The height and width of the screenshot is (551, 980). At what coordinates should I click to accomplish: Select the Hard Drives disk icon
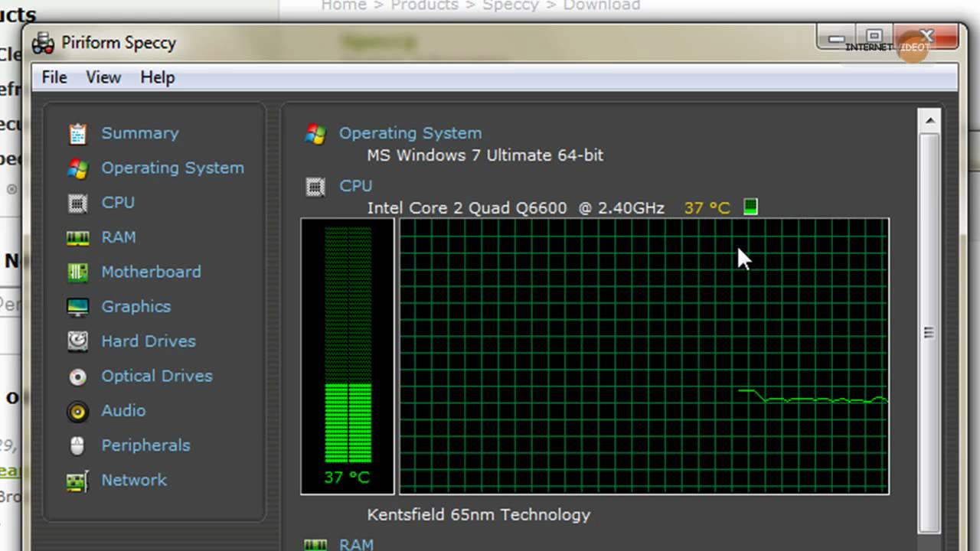77,341
